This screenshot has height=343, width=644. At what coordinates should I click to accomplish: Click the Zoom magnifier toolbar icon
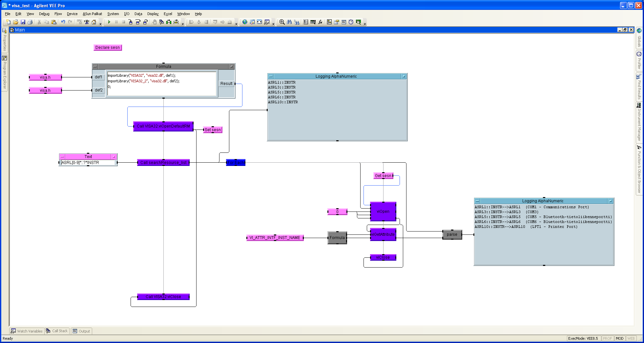click(x=282, y=22)
